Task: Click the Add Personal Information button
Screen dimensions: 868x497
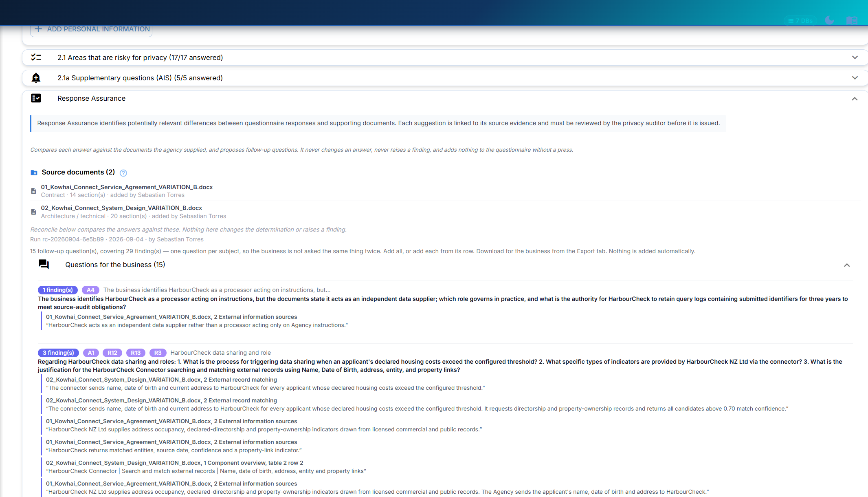Action: pyautogui.click(x=91, y=29)
